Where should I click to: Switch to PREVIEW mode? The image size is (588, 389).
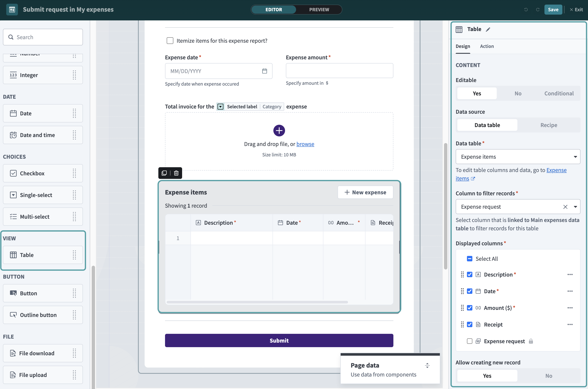pos(319,9)
